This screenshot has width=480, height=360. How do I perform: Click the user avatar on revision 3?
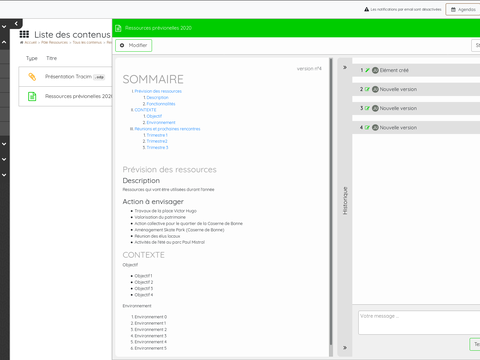(x=375, y=108)
